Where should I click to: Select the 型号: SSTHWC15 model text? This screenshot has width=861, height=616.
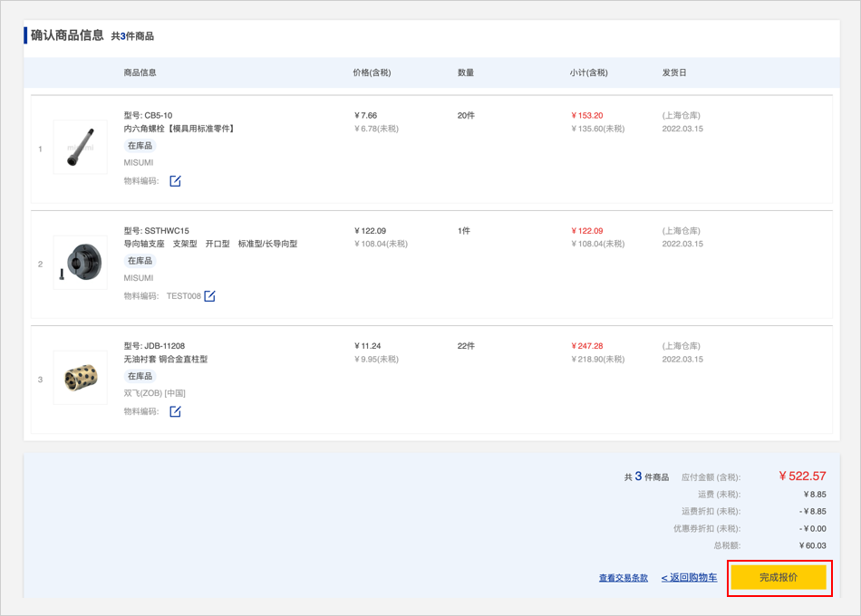[x=156, y=231]
